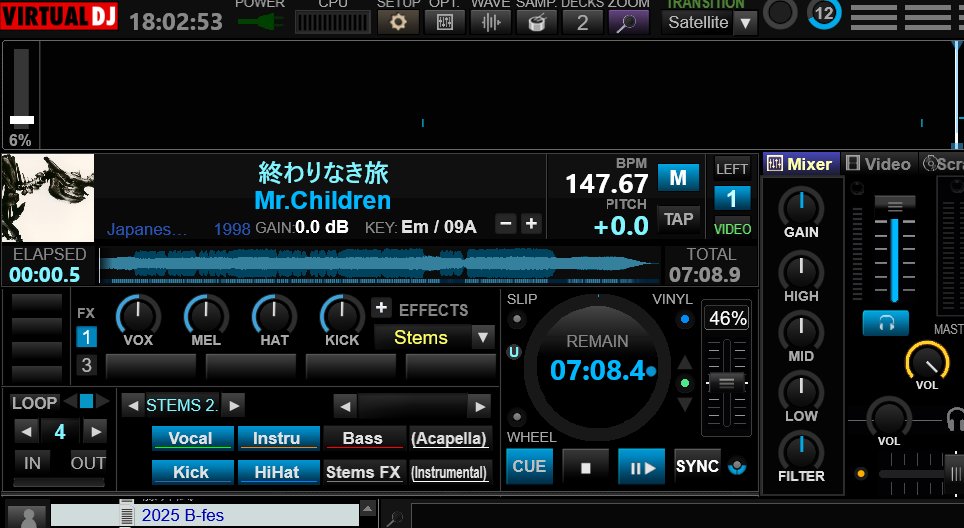Toggle the Vocal stem pad

click(x=192, y=438)
